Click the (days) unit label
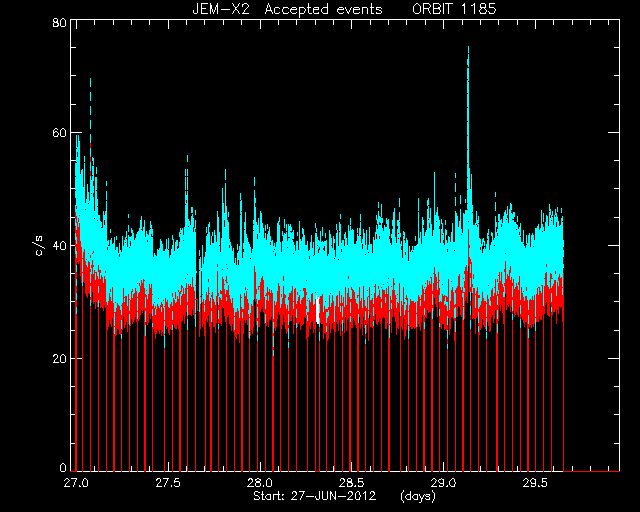The image size is (640, 512). coord(418,496)
